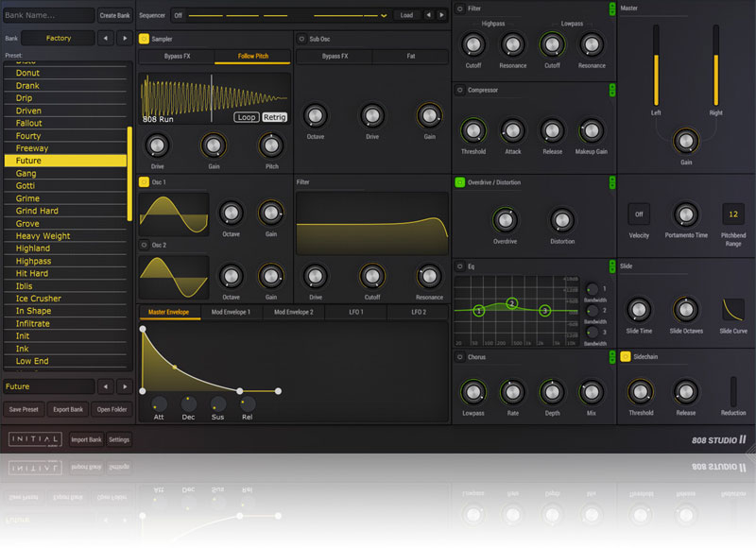Switch to the LFO 1 tab
Image resolution: width=756 pixels, height=548 pixels.
355,312
